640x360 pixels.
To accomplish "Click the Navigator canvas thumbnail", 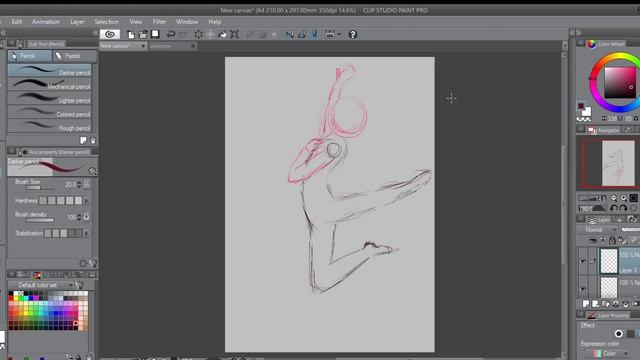I will tap(618, 163).
